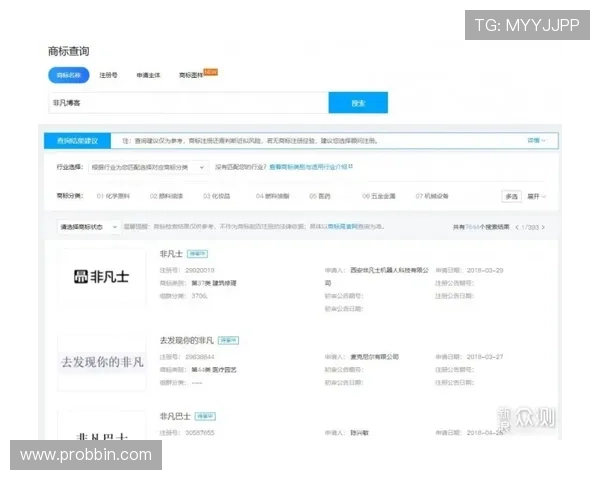
Task: Filter by category 01 化学原料
Action: tap(113, 196)
